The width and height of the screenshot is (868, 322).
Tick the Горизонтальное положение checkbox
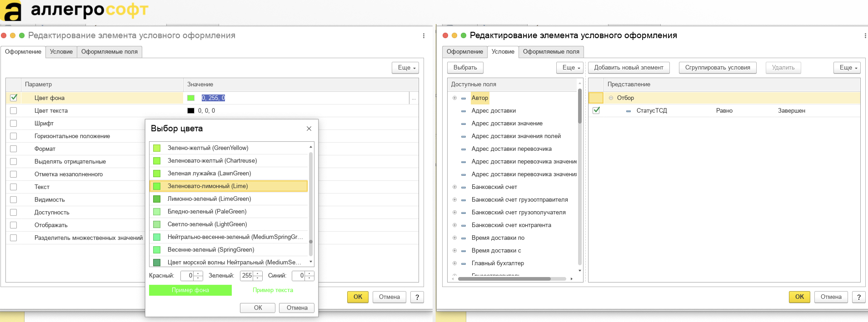pyautogui.click(x=14, y=136)
